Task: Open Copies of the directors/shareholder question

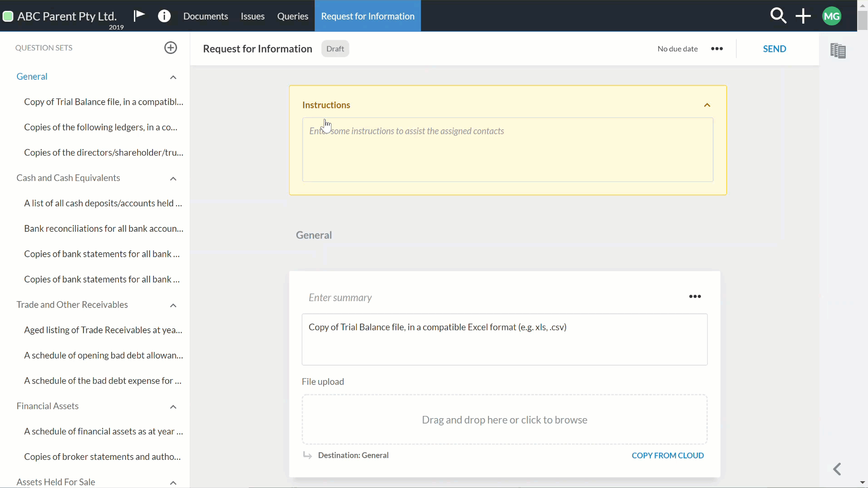Action: 104,153
